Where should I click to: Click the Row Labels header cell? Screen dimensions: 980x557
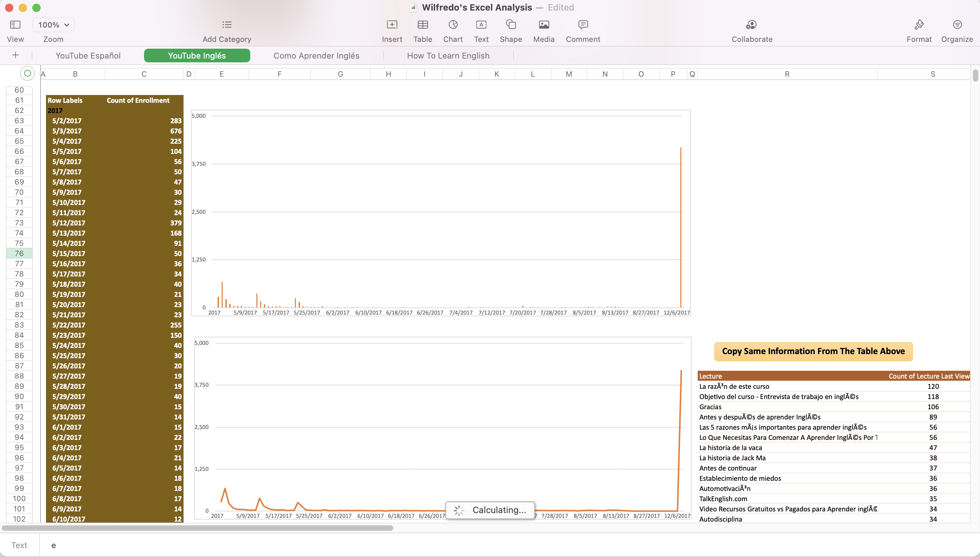[x=75, y=100]
